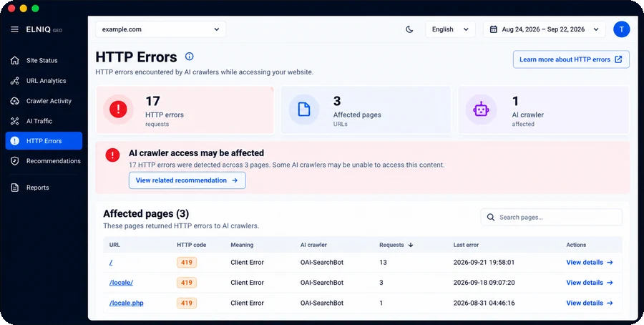Open the hamburger menu icon
This screenshot has height=325, width=644.
[14, 29]
